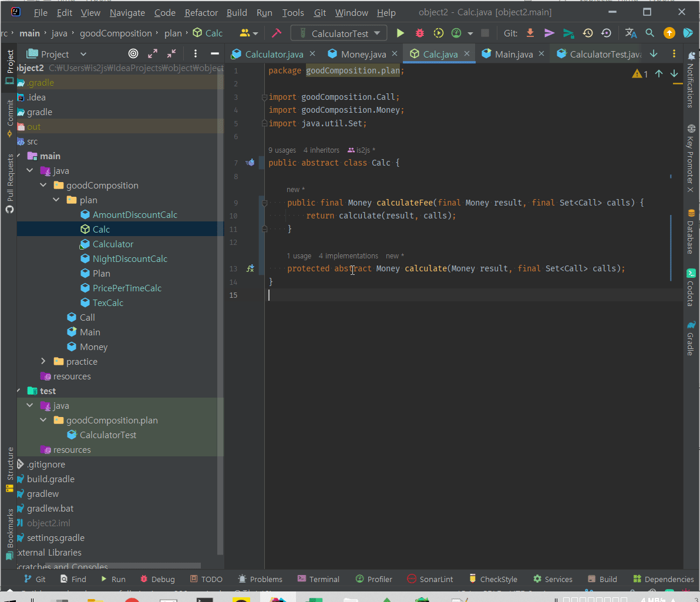
Task: Open NightDiscountCalc in the project tree
Action: [x=130, y=259]
